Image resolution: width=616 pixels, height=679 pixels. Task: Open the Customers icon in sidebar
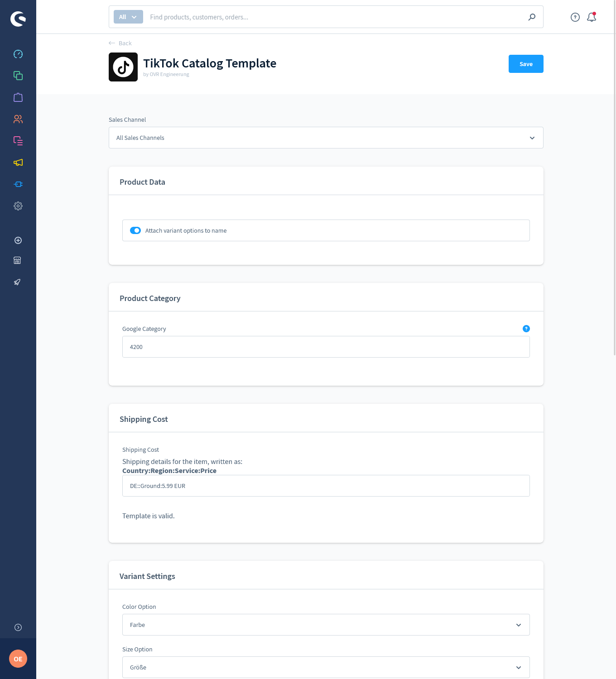click(18, 119)
